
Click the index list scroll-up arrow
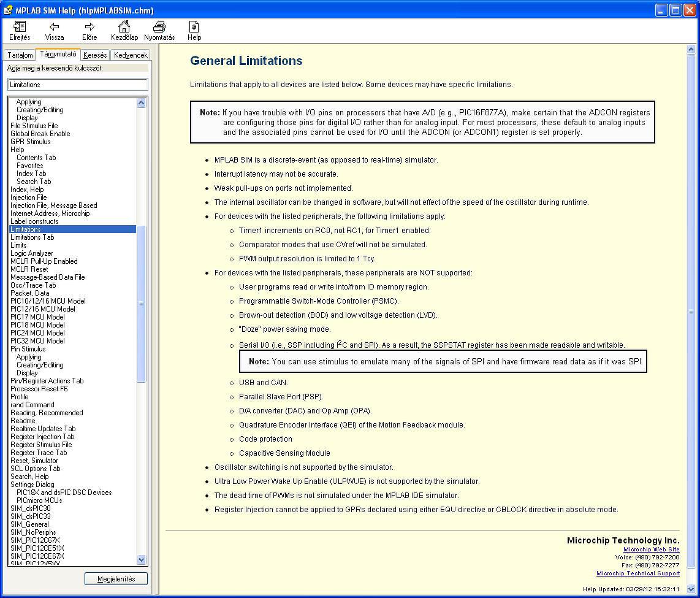[142, 102]
